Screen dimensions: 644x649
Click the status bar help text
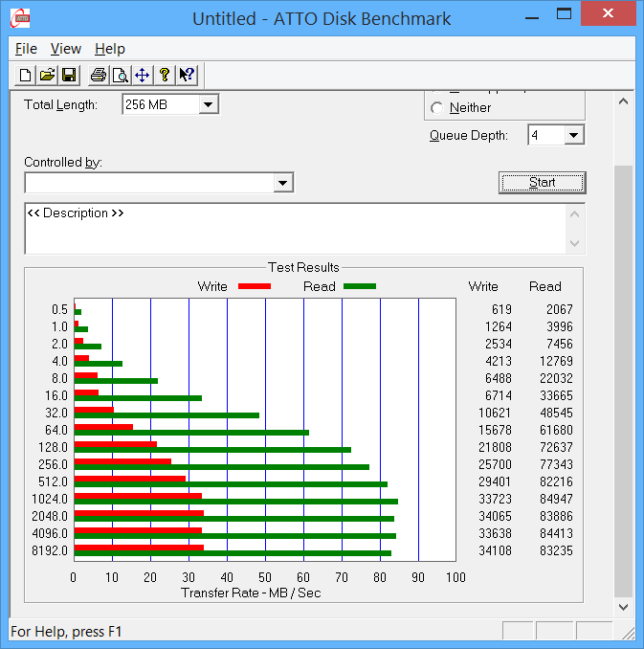[66, 632]
